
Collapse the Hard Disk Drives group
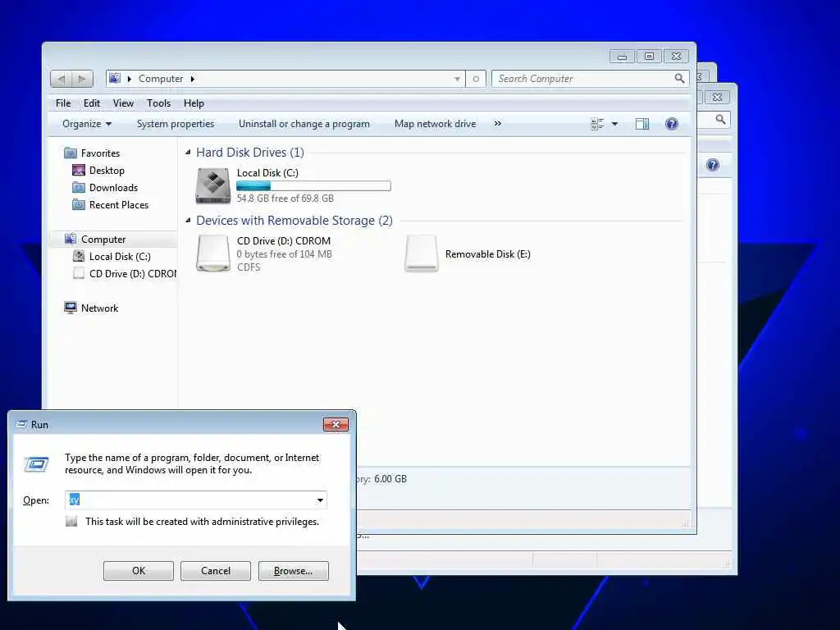click(x=188, y=152)
